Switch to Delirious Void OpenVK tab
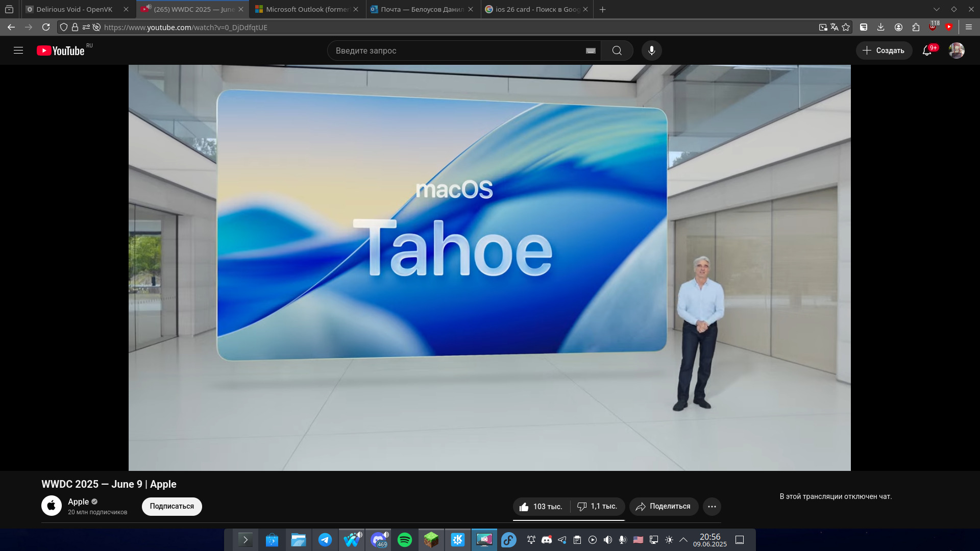980x551 pixels. [x=74, y=9]
